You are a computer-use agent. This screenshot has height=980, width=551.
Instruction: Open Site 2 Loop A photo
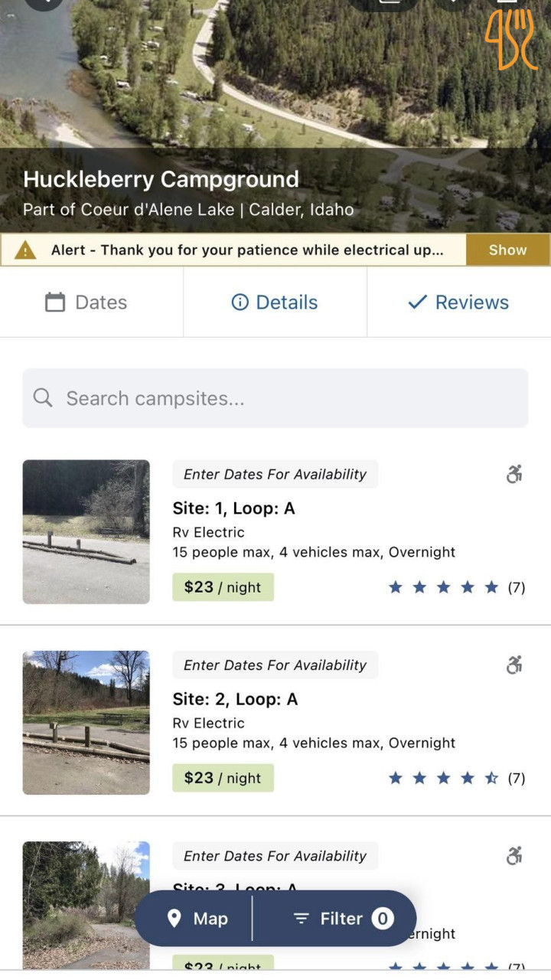point(86,722)
